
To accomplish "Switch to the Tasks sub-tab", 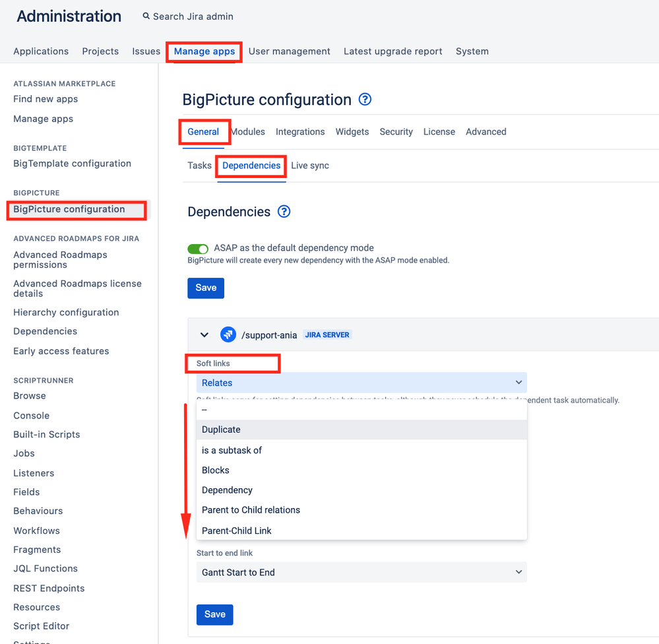I will (200, 165).
